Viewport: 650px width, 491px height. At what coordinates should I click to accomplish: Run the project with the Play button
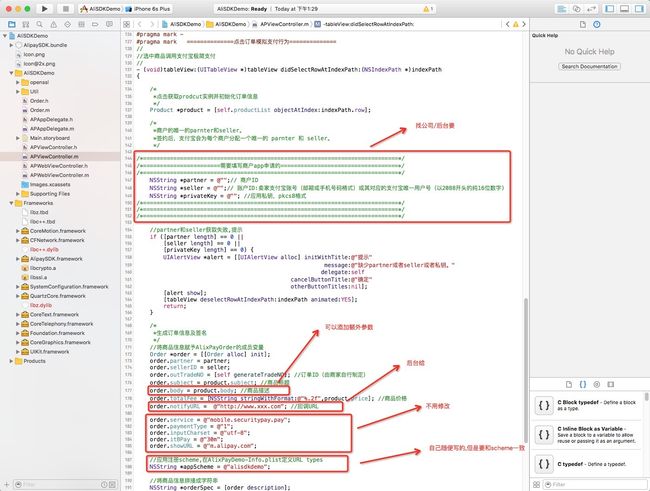[x=44, y=9]
